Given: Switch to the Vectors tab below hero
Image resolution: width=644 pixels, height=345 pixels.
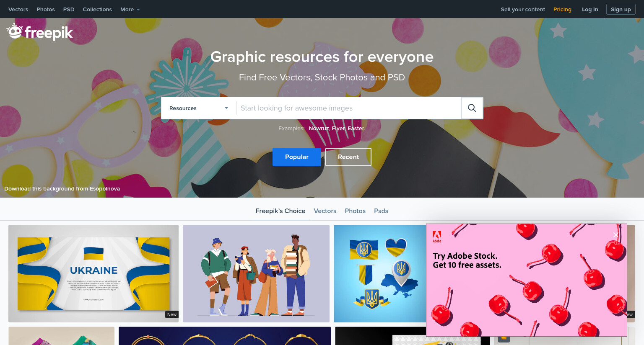Looking at the screenshot, I should pos(325,211).
